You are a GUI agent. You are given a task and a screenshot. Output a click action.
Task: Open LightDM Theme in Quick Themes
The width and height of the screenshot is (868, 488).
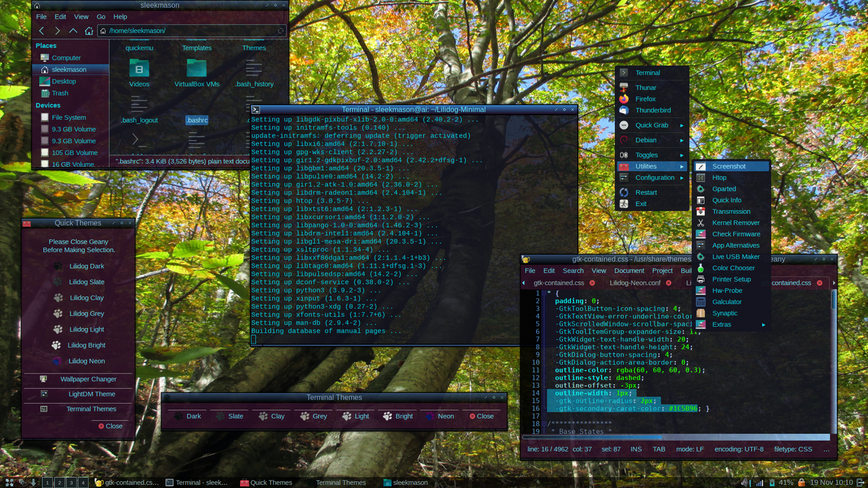tap(79, 394)
